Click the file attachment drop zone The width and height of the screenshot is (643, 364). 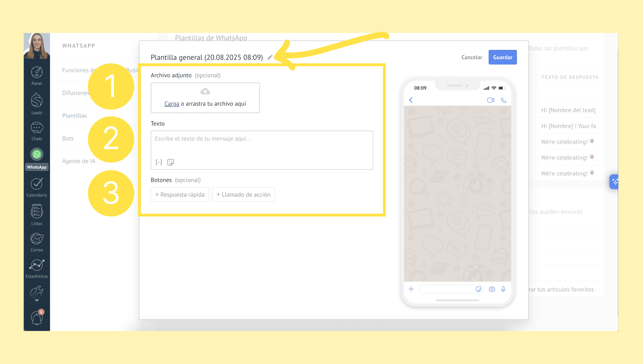[x=205, y=98]
